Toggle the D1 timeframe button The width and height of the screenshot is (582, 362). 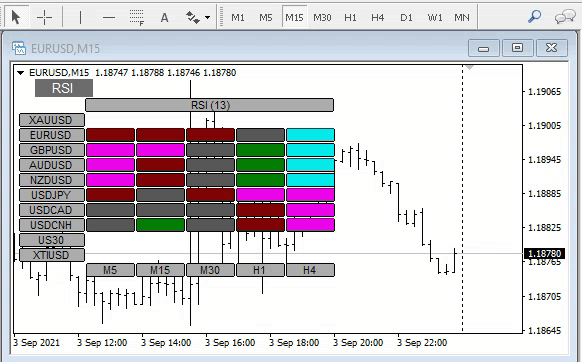pyautogui.click(x=406, y=17)
